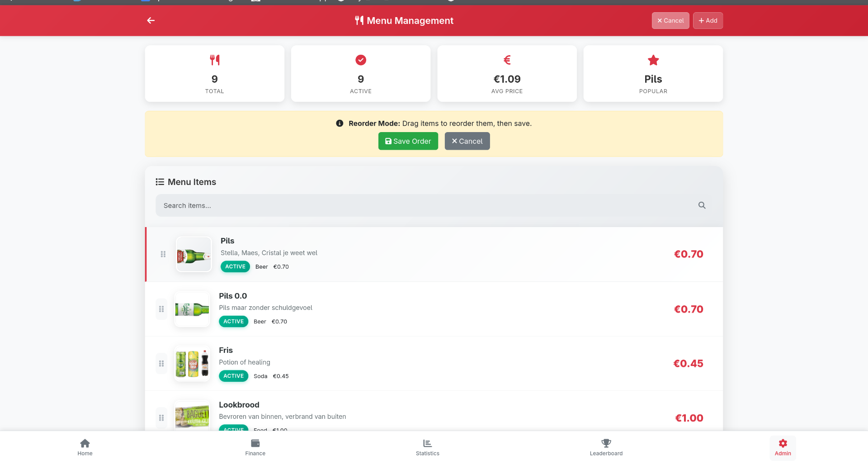Open the Leaderboard from the bottom bar
This screenshot has height=465, width=868.
pos(606,447)
